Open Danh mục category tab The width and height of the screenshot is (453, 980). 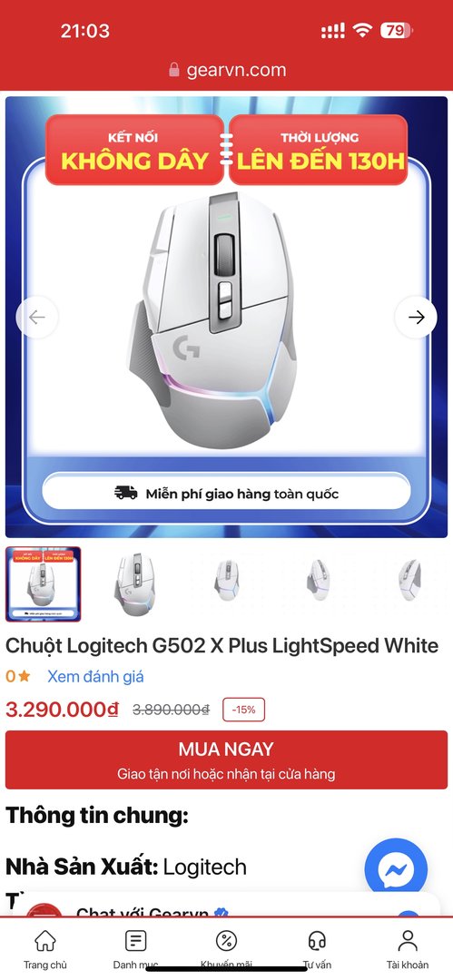pos(136,949)
